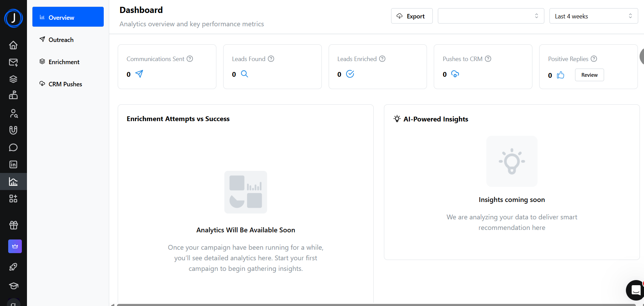Click the purple crown upgrade icon

(15, 246)
